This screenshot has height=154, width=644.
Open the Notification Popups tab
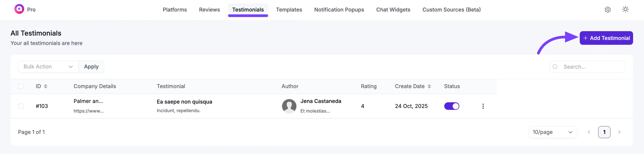point(339,10)
